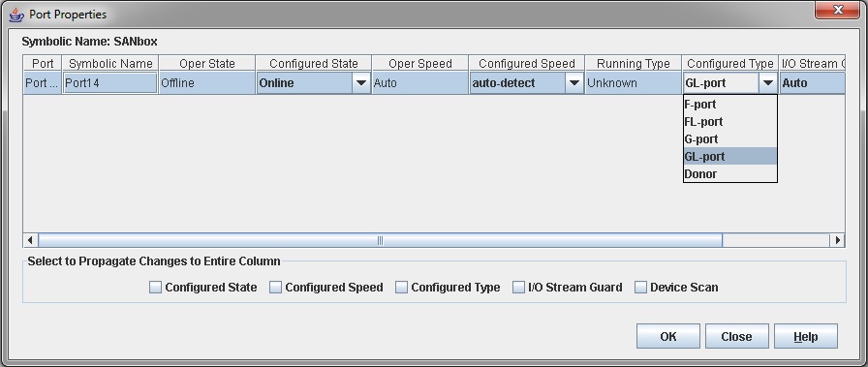The width and height of the screenshot is (868, 367).
Task: Select the Offline oper state cell
Action: [x=207, y=83]
